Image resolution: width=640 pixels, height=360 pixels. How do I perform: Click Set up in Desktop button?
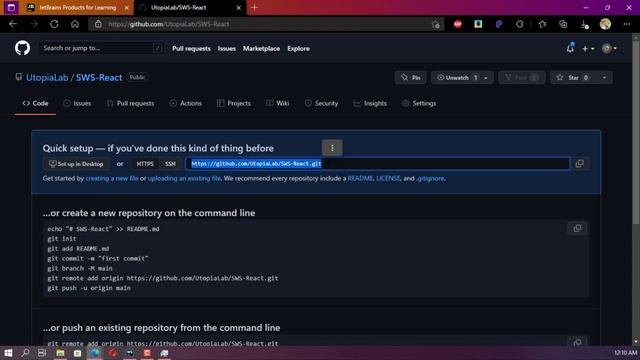[x=76, y=164]
